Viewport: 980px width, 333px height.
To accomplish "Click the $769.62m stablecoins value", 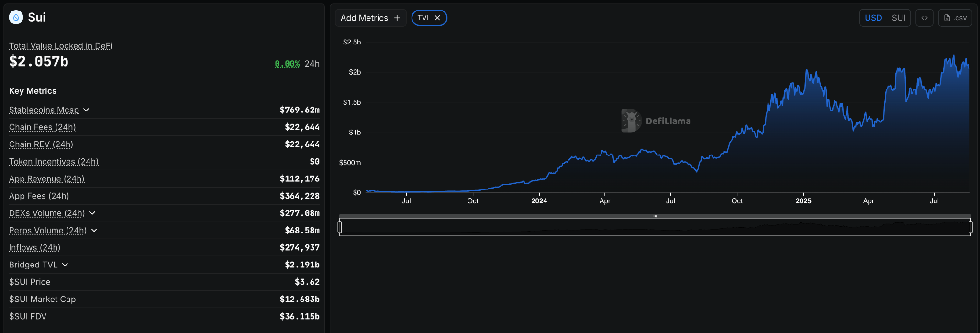I will click(x=300, y=110).
